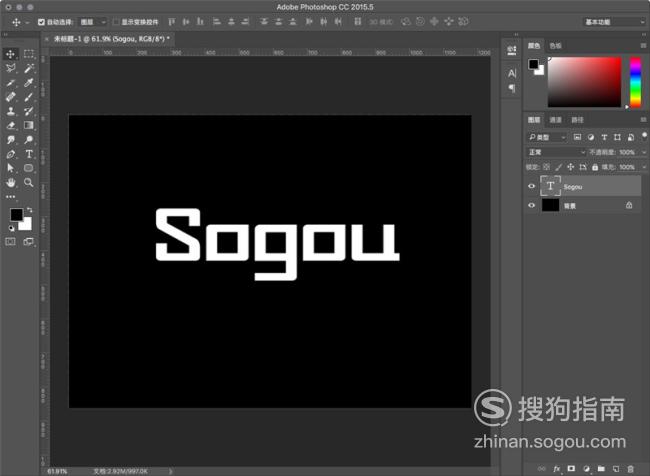The image size is (650, 476).
Task: Open the Paragraph panel icon
Action: tap(512, 88)
